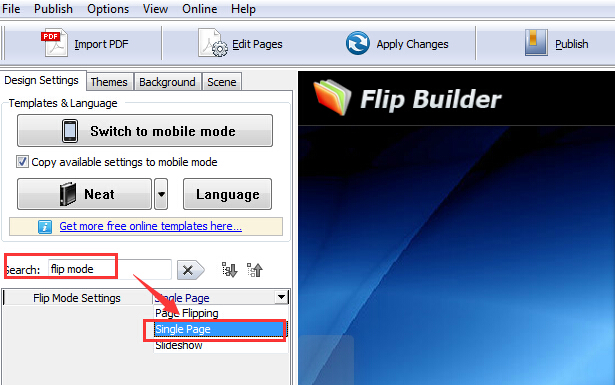615x385 pixels.
Task: Click the Flip Mode Settings row label
Action: (77, 298)
